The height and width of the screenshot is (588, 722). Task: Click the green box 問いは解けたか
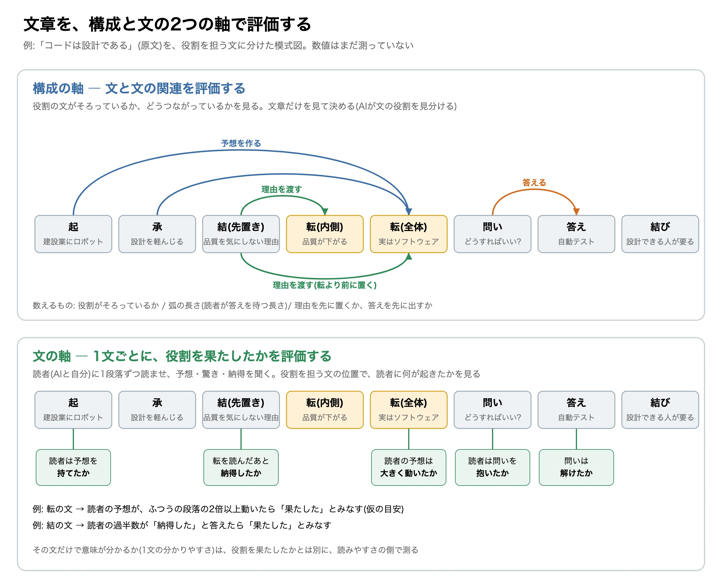576,467
